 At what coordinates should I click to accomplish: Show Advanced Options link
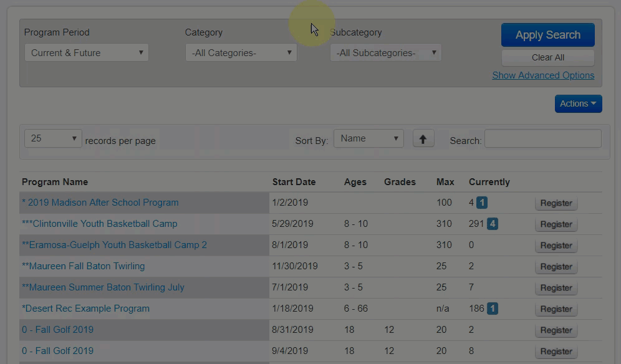point(542,75)
